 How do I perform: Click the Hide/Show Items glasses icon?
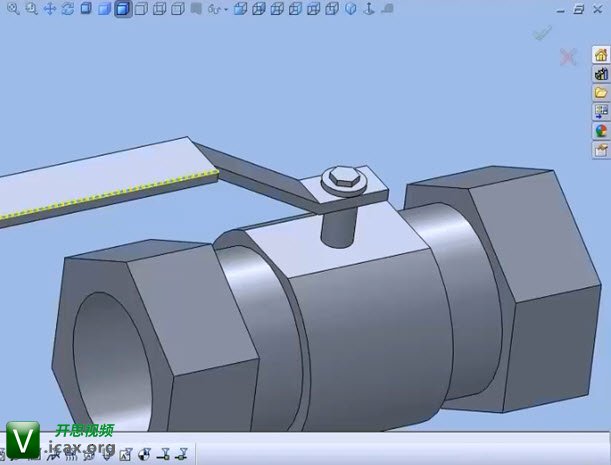point(214,9)
